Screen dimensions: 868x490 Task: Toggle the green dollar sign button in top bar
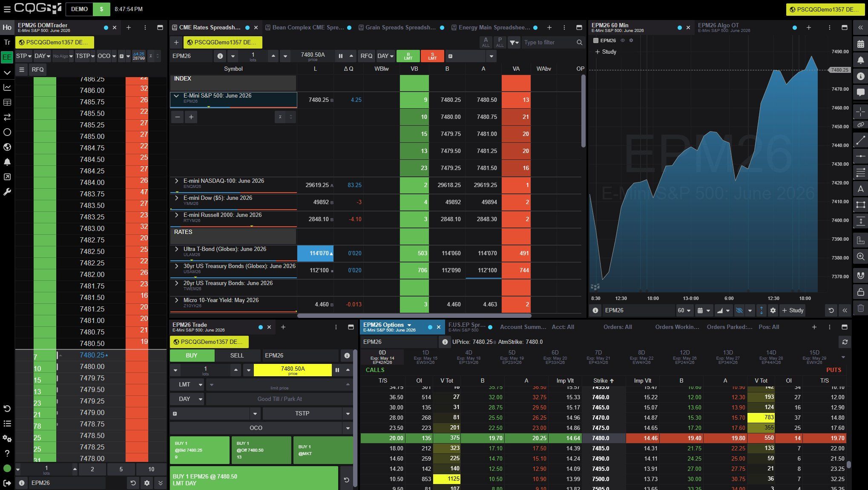click(x=101, y=9)
